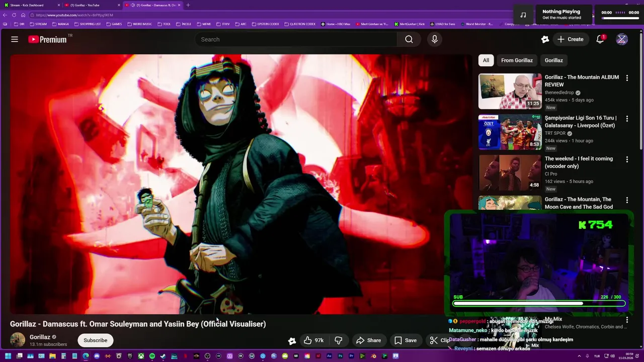Image resolution: width=644 pixels, height=362 pixels.
Task: Open Discord from the taskbar
Action: [x=97, y=356]
